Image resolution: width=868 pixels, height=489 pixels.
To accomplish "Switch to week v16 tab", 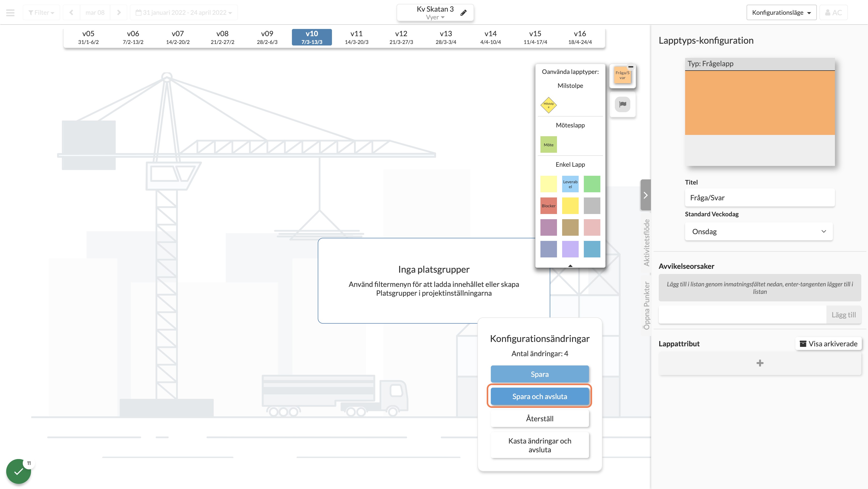I will 580,37.
